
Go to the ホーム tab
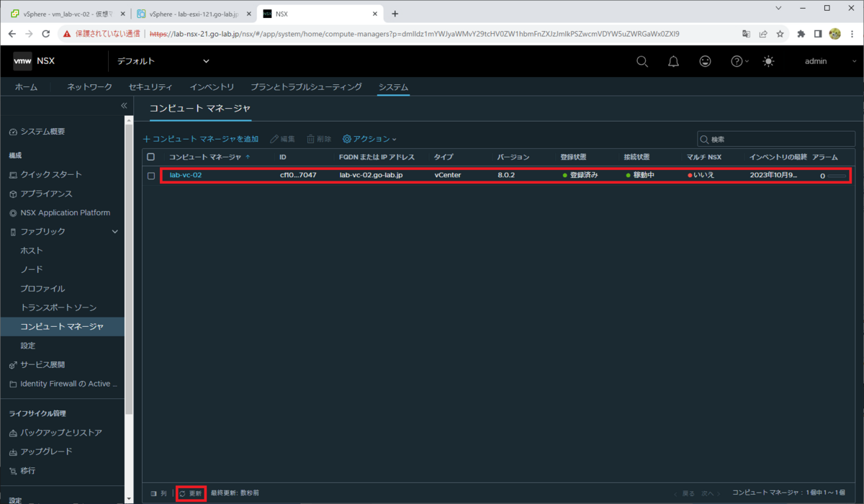pos(26,87)
